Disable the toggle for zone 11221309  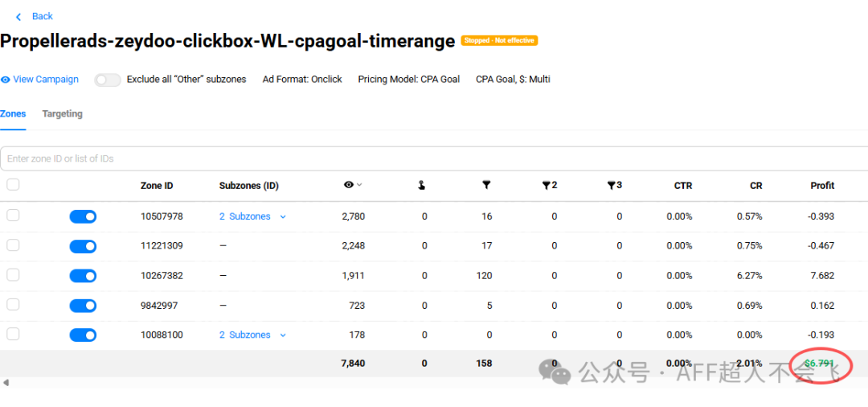pyautogui.click(x=83, y=246)
